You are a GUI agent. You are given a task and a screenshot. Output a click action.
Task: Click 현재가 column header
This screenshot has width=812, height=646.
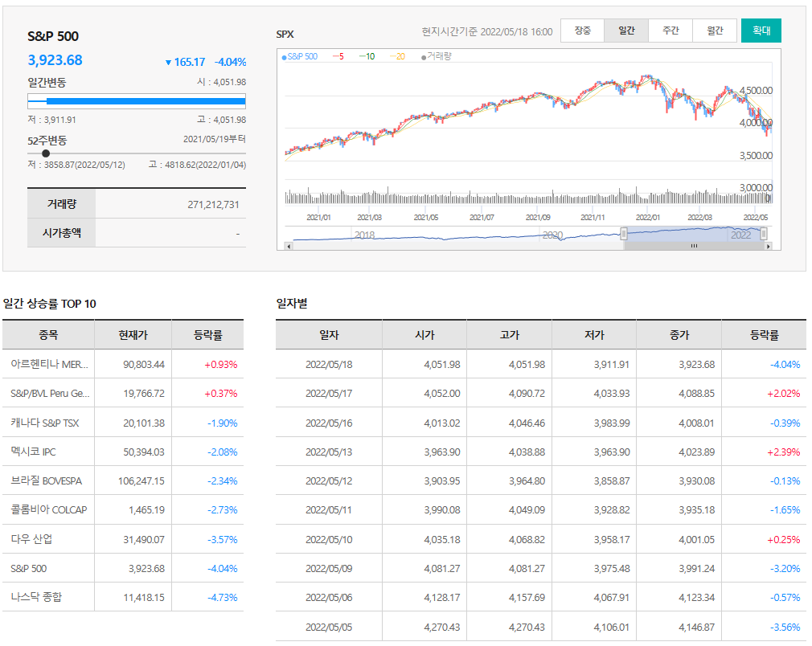[133, 335]
